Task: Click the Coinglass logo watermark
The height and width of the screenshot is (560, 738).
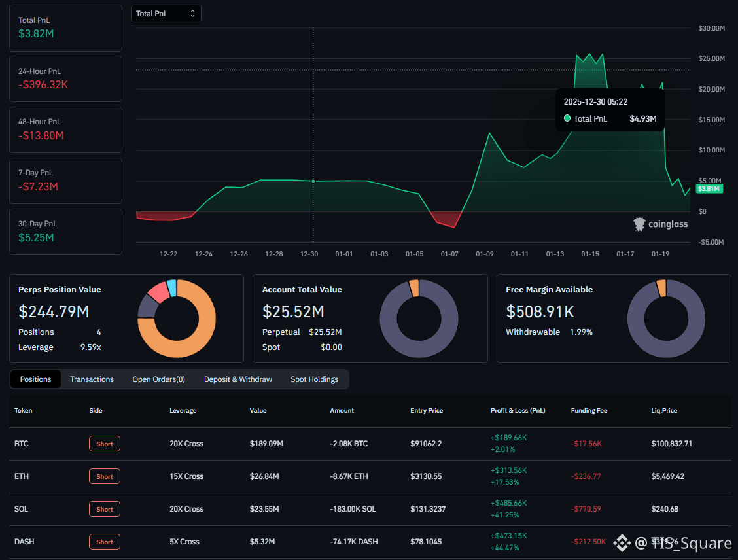Action: tap(661, 224)
